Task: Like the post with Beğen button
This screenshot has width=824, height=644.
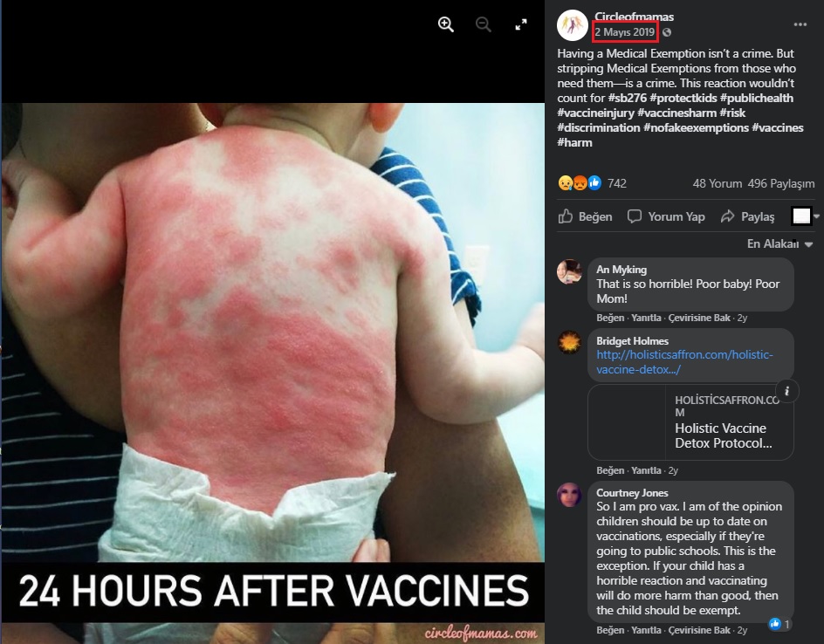Action: tap(586, 216)
